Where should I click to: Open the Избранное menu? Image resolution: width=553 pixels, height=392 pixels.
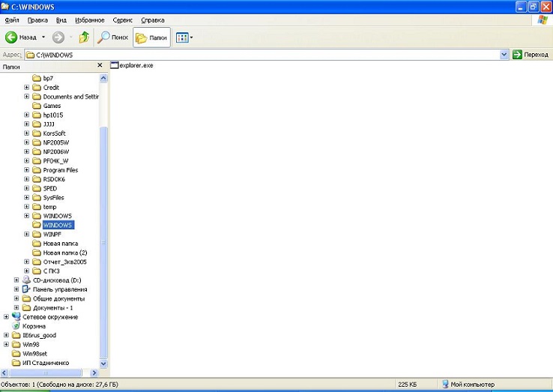tap(90, 20)
